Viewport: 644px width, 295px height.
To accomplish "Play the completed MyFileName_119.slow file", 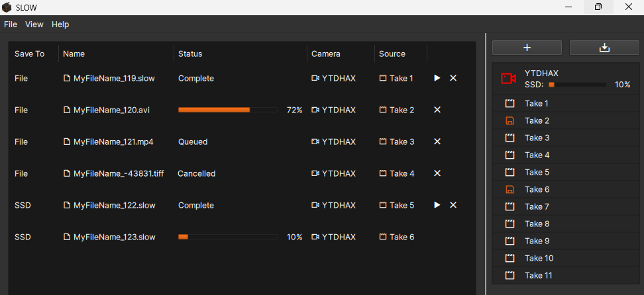I will tap(437, 78).
